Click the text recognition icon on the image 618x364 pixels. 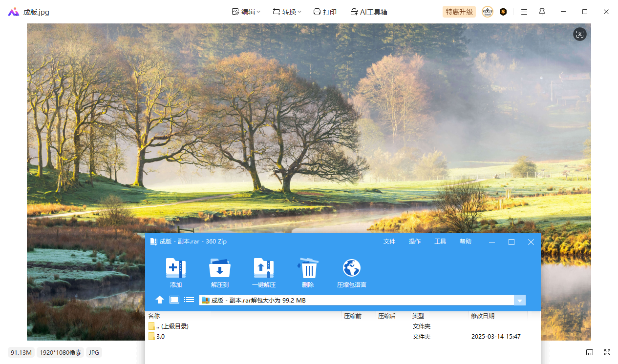579,34
